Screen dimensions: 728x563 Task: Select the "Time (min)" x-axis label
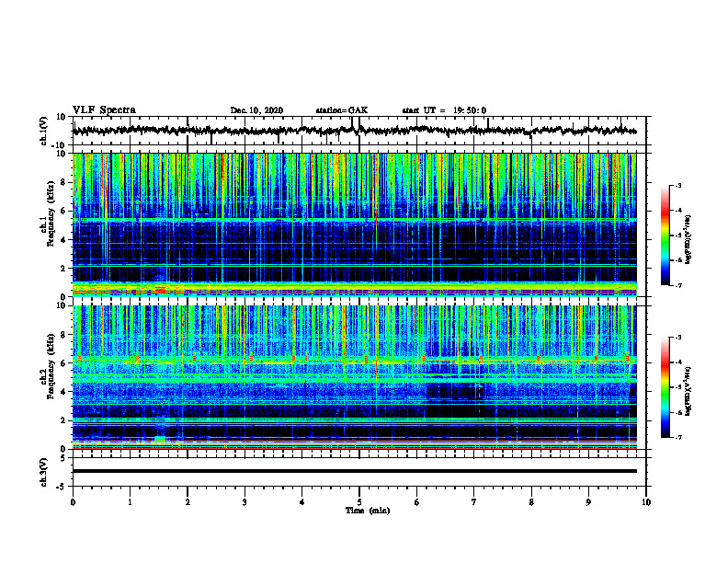[x=368, y=511]
